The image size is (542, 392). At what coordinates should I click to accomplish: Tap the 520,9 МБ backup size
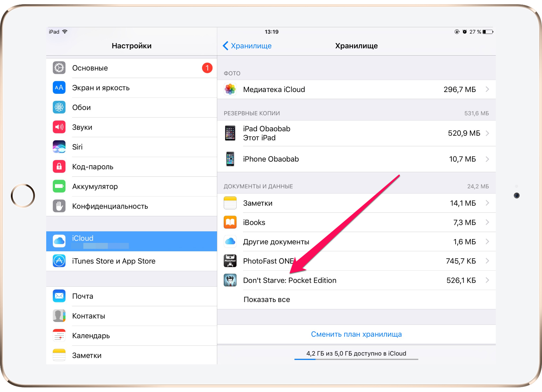[x=464, y=133]
